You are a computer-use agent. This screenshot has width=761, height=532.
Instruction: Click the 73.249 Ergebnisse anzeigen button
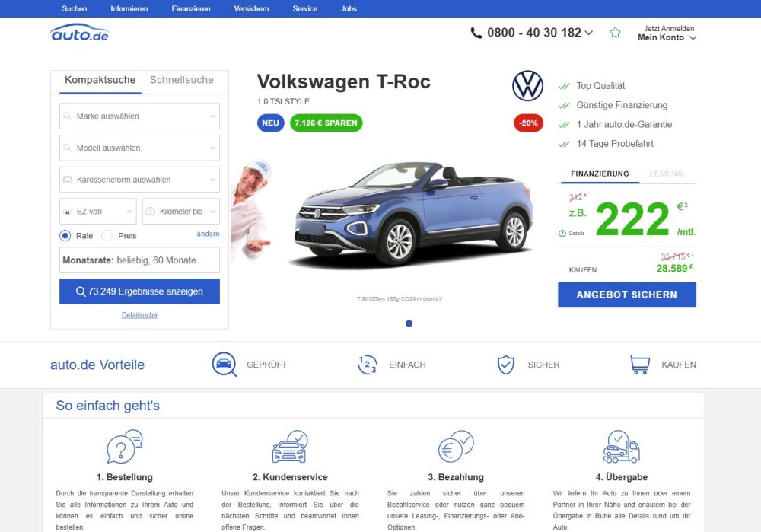click(139, 291)
